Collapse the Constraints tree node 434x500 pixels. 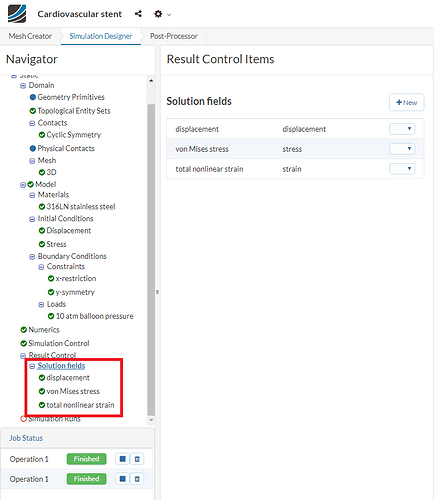[x=41, y=267]
